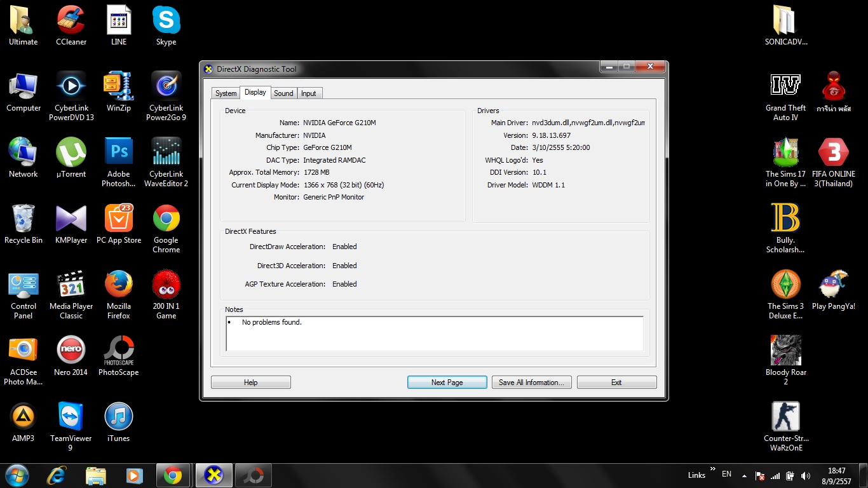Go to the Input tab
This screenshot has width=868, height=488.
click(309, 93)
